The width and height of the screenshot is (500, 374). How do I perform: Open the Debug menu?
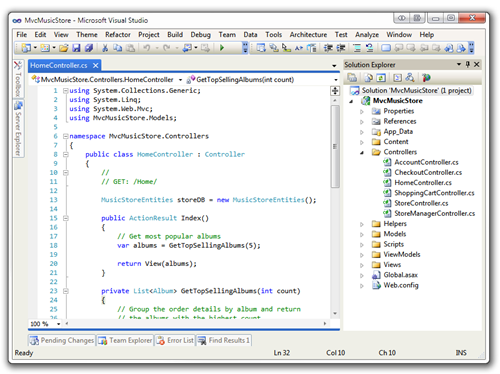point(200,35)
